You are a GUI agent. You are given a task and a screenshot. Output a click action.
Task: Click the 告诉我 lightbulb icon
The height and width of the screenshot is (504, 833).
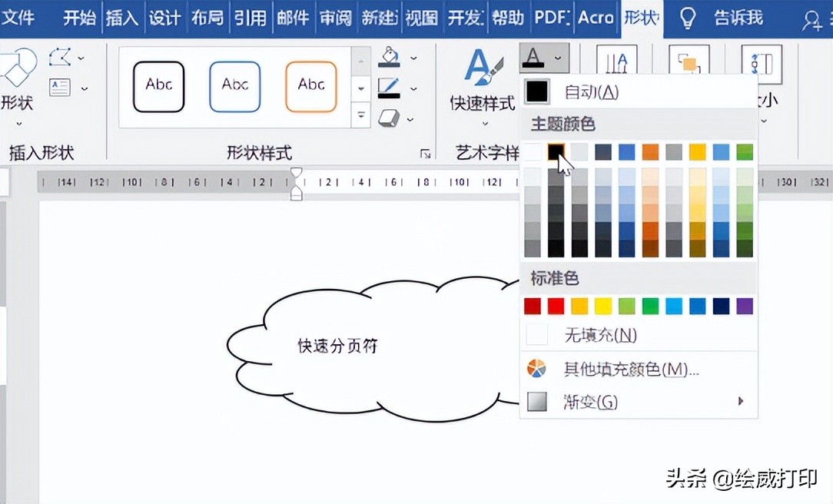pyautogui.click(x=686, y=18)
